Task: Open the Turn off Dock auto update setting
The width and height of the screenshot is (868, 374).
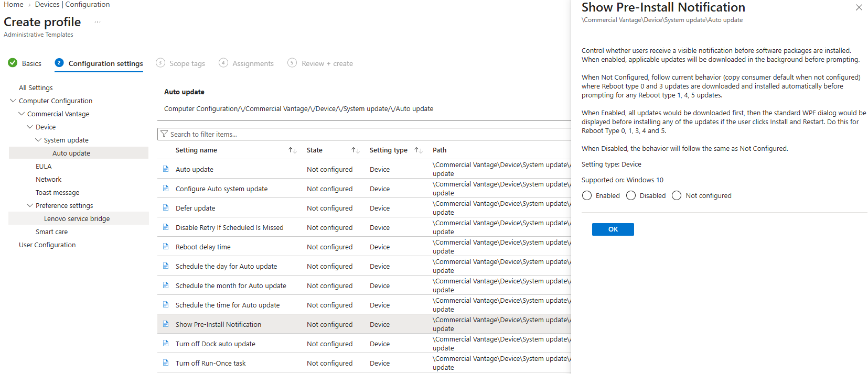Action: (216, 344)
